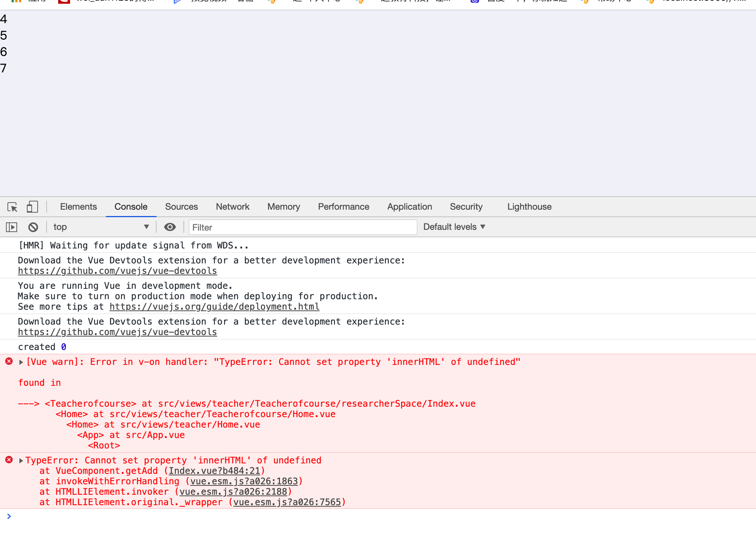756x538 pixels.
Task: Click red error icon beside TypeError message
Action: tap(9, 460)
